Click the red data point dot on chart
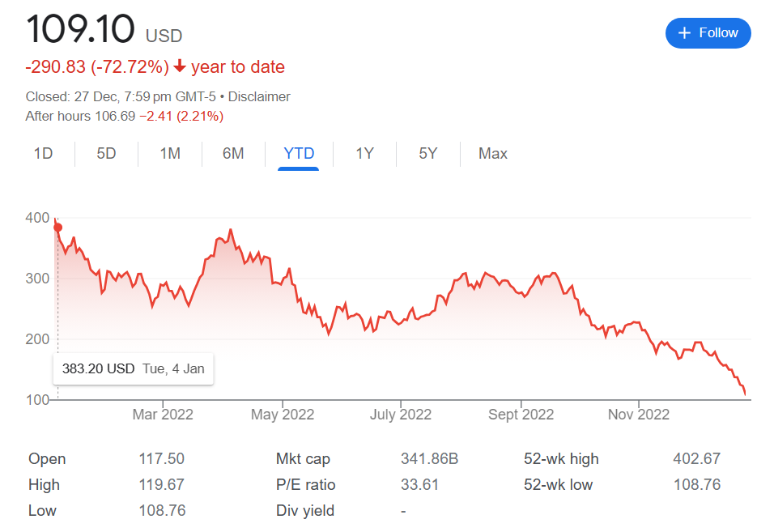The image size is (774, 532). (57, 228)
